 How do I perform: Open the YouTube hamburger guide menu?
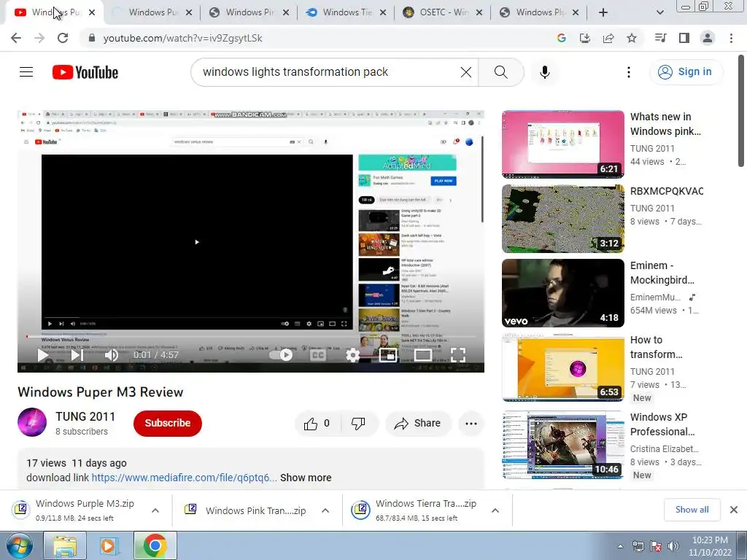coord(26,72)
